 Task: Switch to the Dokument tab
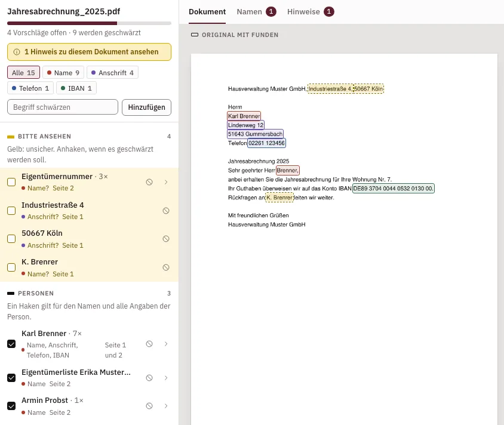point(207,12)
